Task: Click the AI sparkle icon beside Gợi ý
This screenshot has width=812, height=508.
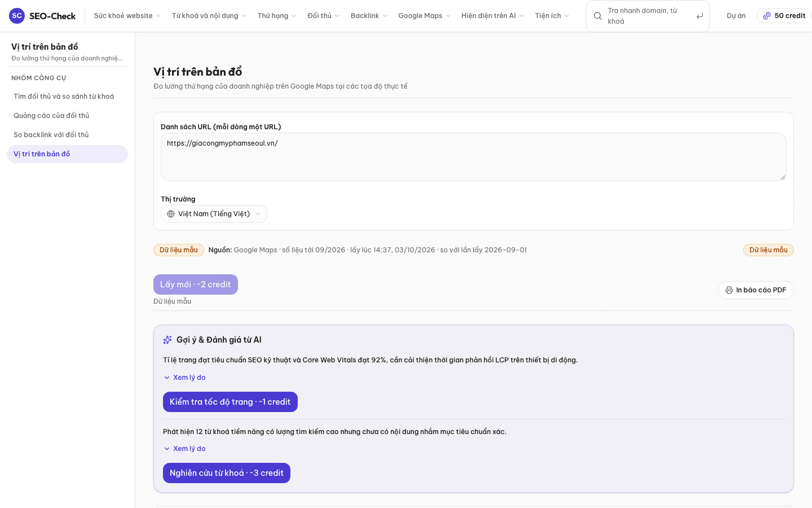Action: click(167, 340)
